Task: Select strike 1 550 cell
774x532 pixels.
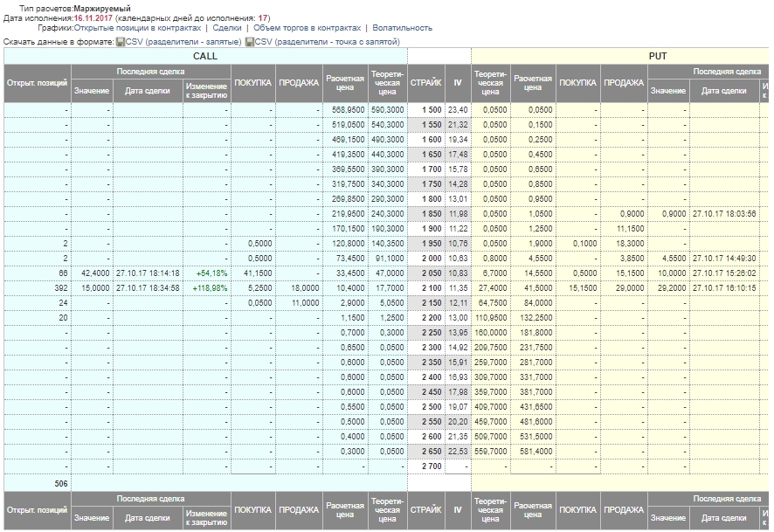Action: pyautogui.click(x=426, y=125)
